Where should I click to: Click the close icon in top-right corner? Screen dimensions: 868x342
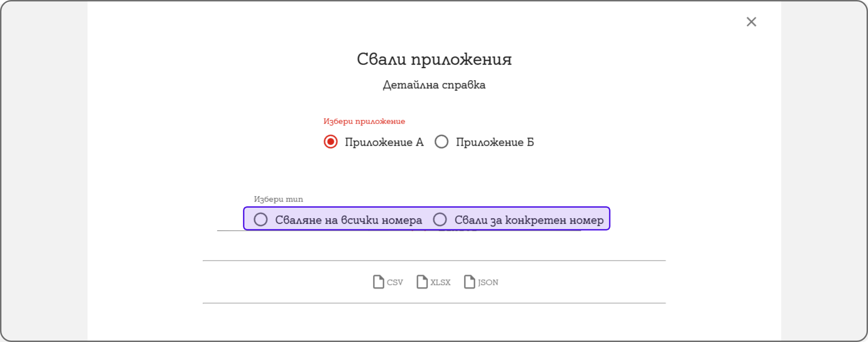point(751,22)
